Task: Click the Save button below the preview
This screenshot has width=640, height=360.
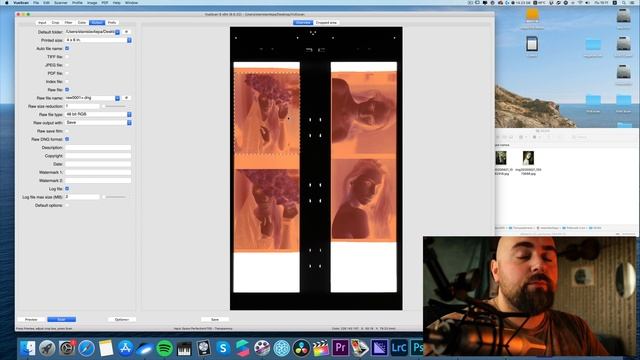Action: coord(215,320)
